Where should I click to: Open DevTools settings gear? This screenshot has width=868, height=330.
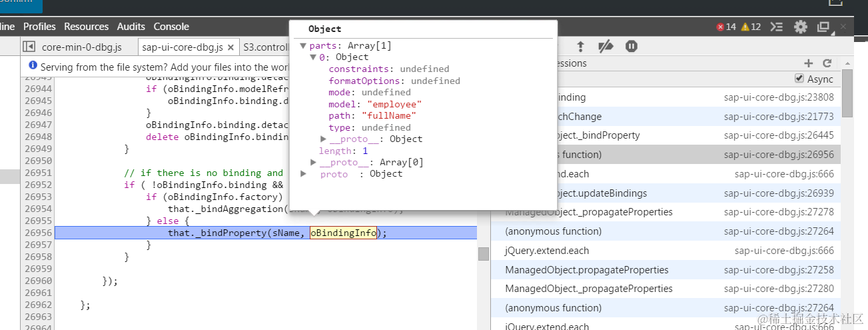click(800, 27)
